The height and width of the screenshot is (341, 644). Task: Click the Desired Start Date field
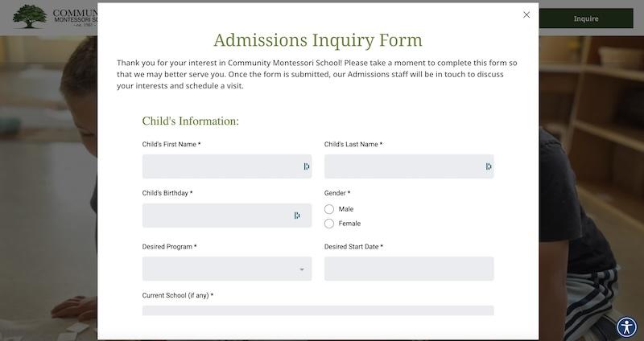(409, 269)
